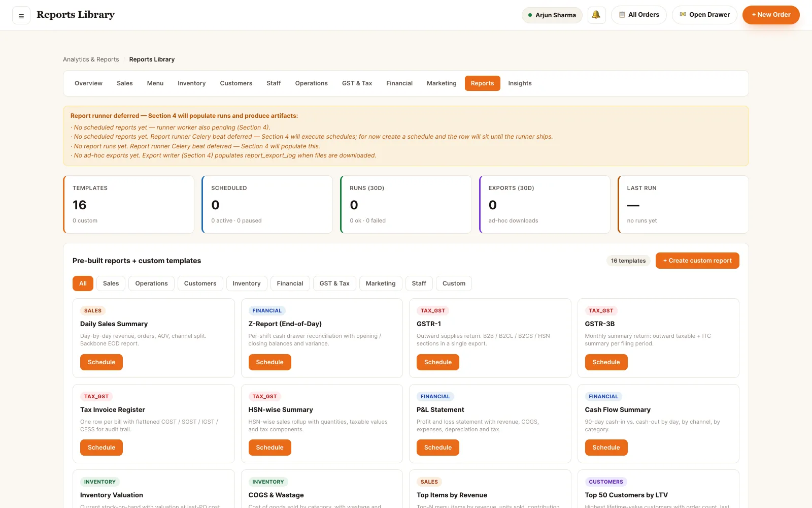Open the Staff analytics tab
The height and width of the screenshot is (508, 812).
274,83
